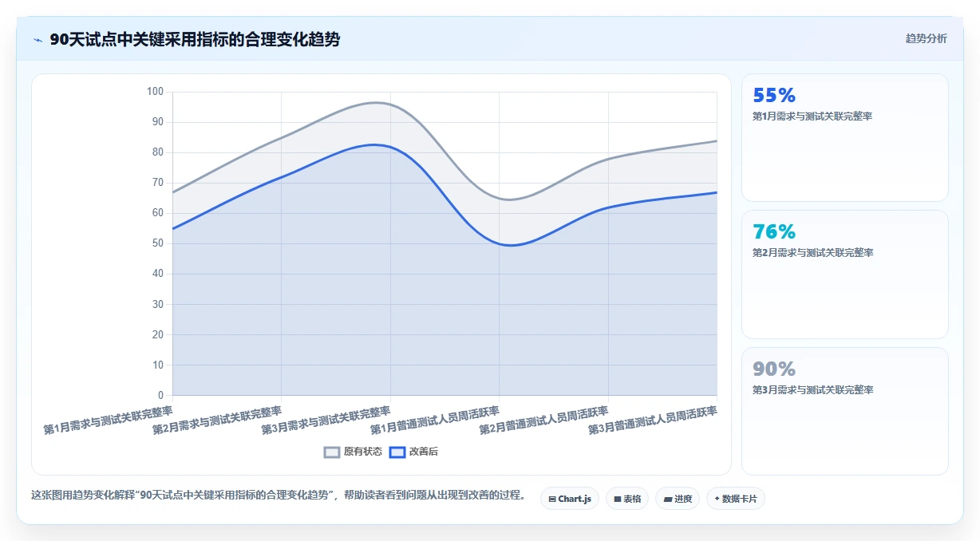Click the bar icon in the 进度 tag

[x=667, y=499]
